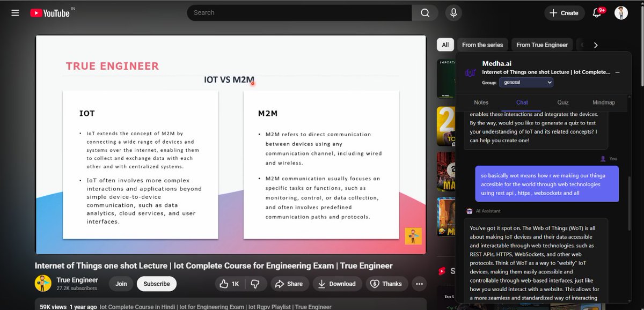Image resolution: width=644 pixels, height=310 pixels.
Task: Switch to the Mindmap tab in Medha.ai
Action: point(604,102)
